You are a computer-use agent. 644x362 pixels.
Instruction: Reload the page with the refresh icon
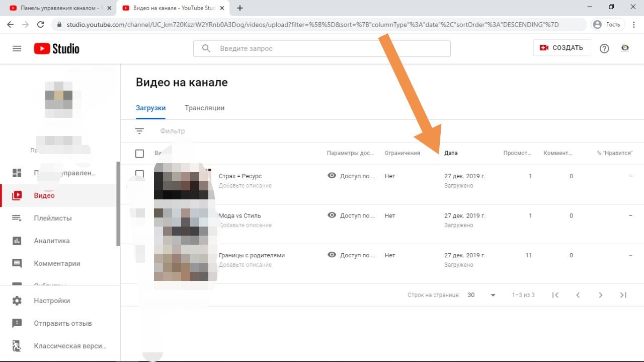(x=41, y=24)
